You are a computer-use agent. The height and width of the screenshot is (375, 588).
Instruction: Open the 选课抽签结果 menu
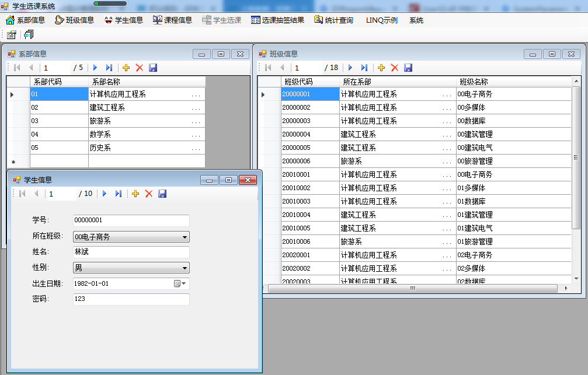pos(278,20)
